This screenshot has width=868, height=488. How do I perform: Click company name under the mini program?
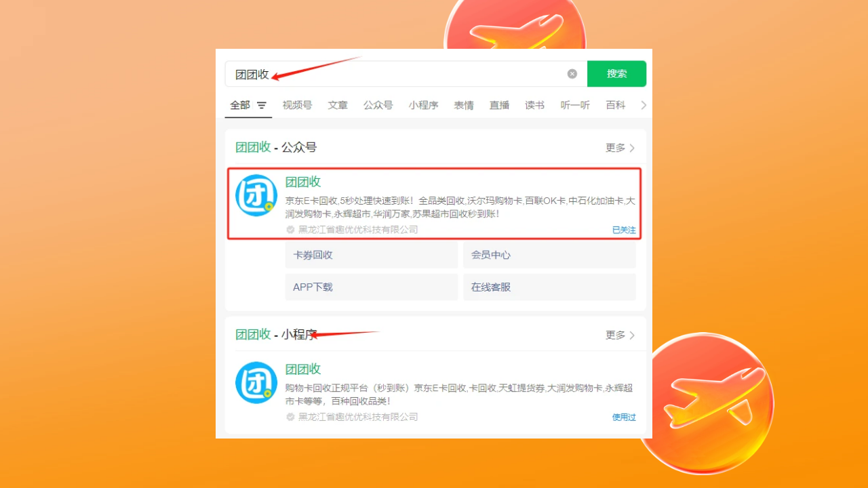click(x=358, y=417)
